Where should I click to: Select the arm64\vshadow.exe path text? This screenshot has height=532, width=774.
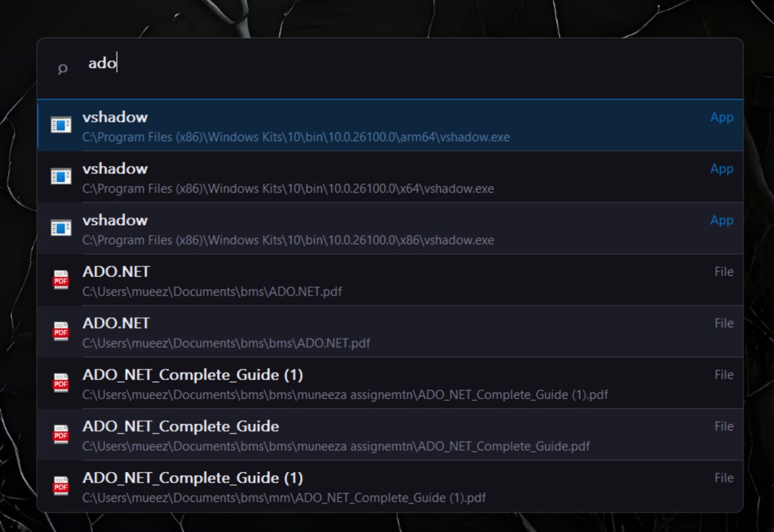coord(296,137)
